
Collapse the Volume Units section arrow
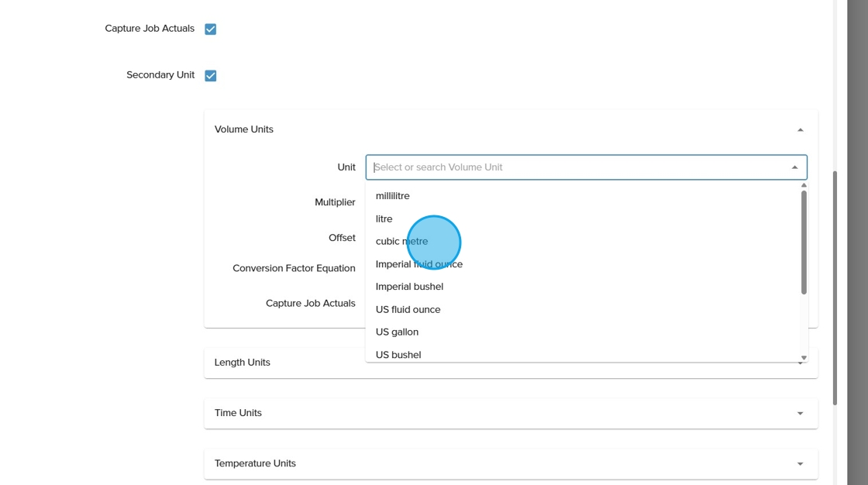[800, 130]
